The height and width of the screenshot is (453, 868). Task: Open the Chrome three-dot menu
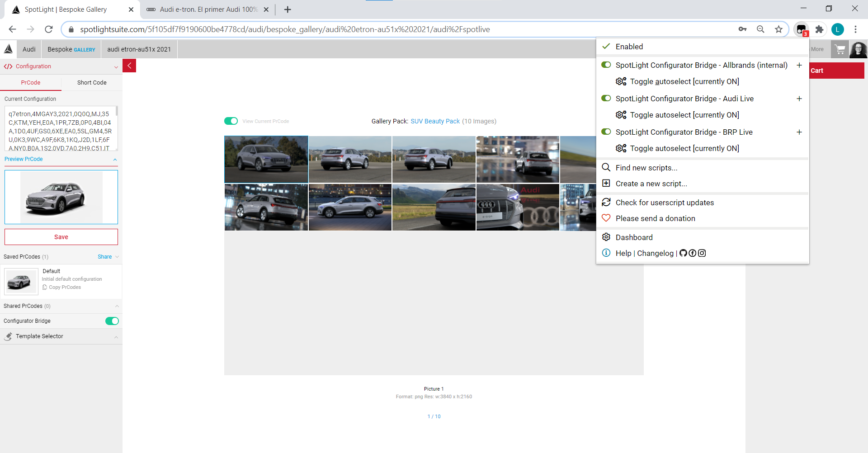point(855,29)
